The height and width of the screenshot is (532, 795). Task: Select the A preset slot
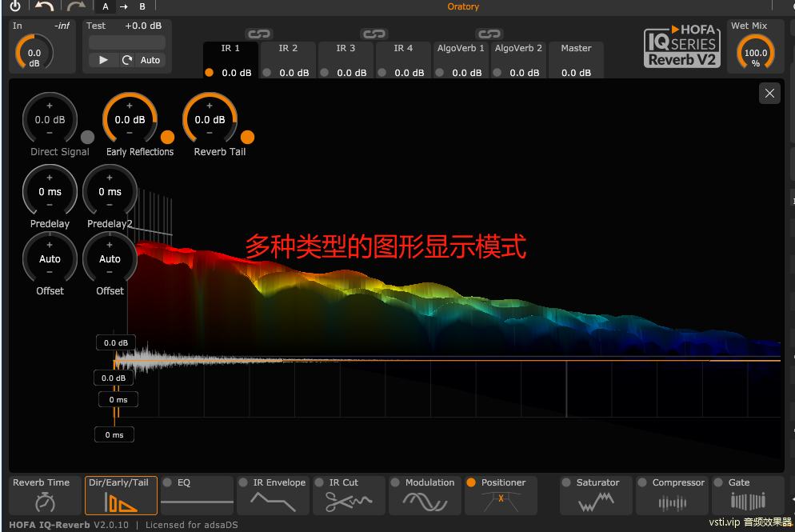click(106, 6)
